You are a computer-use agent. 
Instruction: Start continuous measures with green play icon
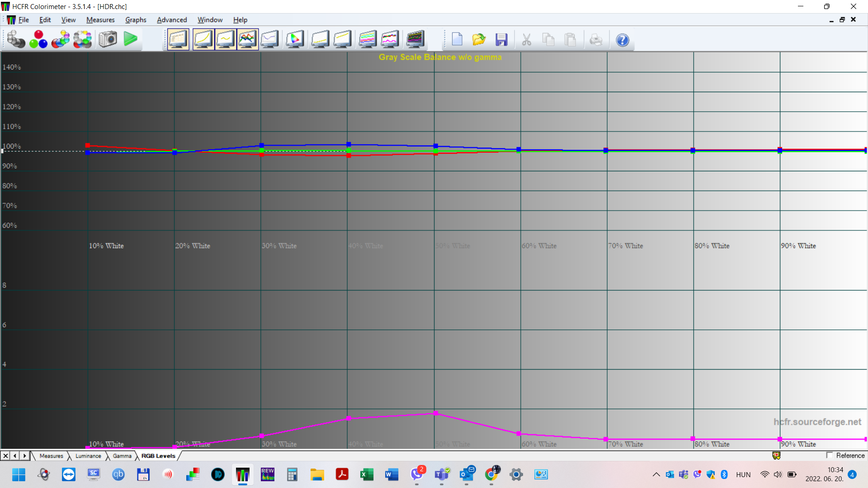pos(131,39)
